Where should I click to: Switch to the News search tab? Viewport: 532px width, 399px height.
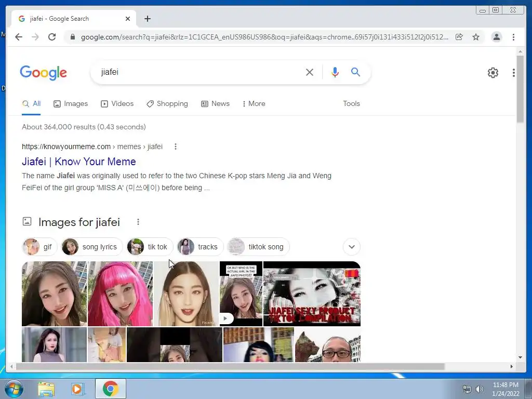[215, 104]
